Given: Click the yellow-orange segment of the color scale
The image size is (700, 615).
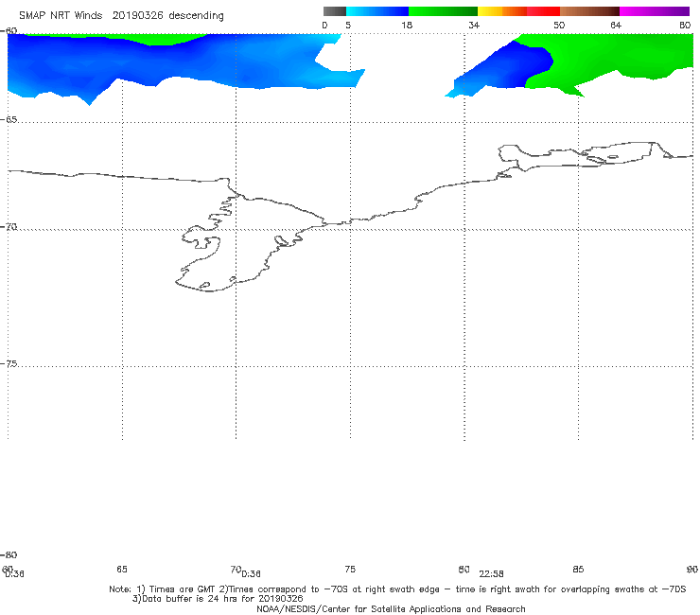Looking at the screenshot, I should 502,11.
